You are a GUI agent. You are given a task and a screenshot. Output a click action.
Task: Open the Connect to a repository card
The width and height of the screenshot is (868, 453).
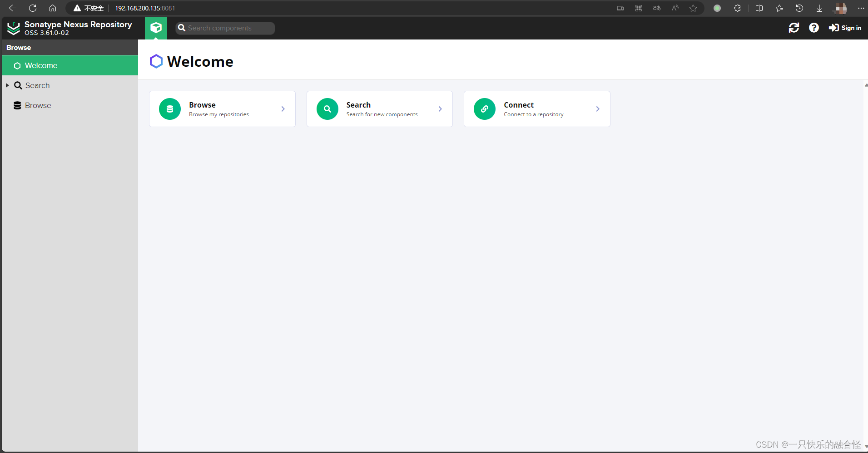click(x=537, y=109)
